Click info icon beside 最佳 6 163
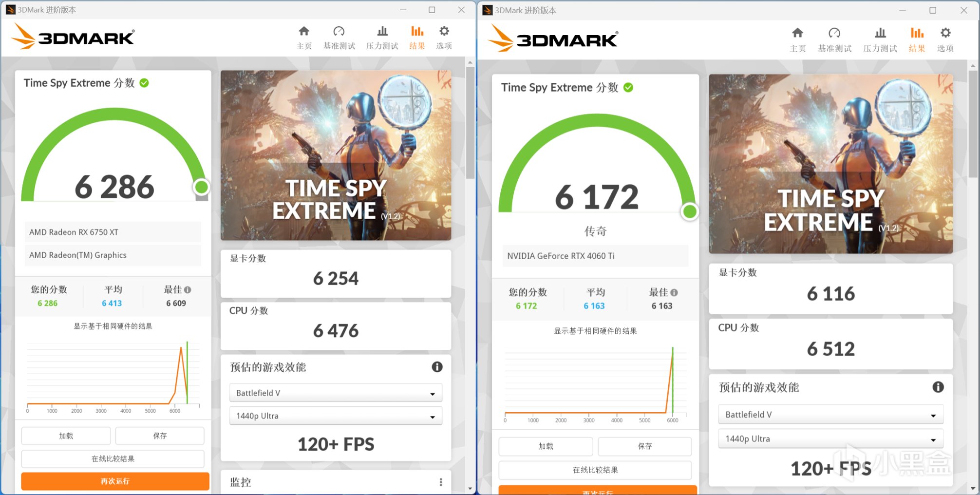The image size is (980, 495). point(674,293)
